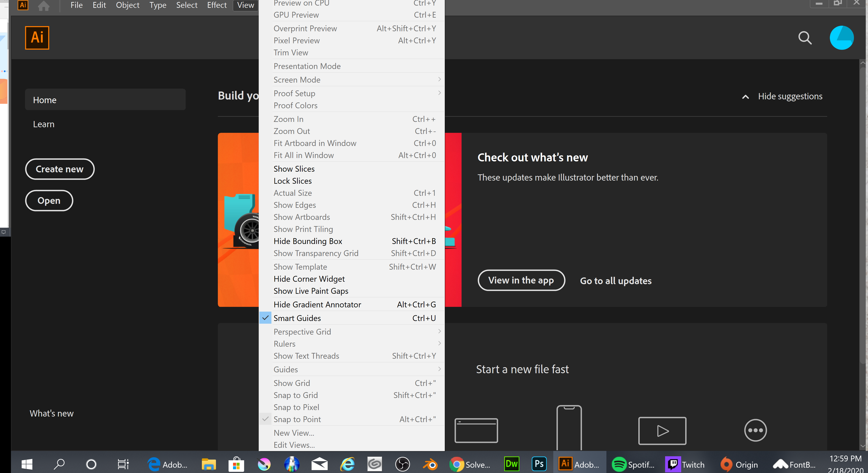The image size is (868, 473).
Task: Click the Create new button
Action: (59, 169)
